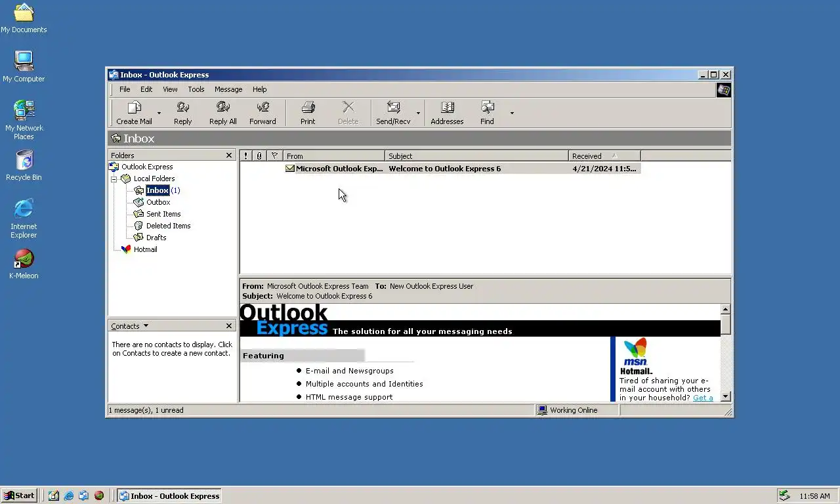
Task: Click the Windows logo throbber icon
Action: pos(723,90)
